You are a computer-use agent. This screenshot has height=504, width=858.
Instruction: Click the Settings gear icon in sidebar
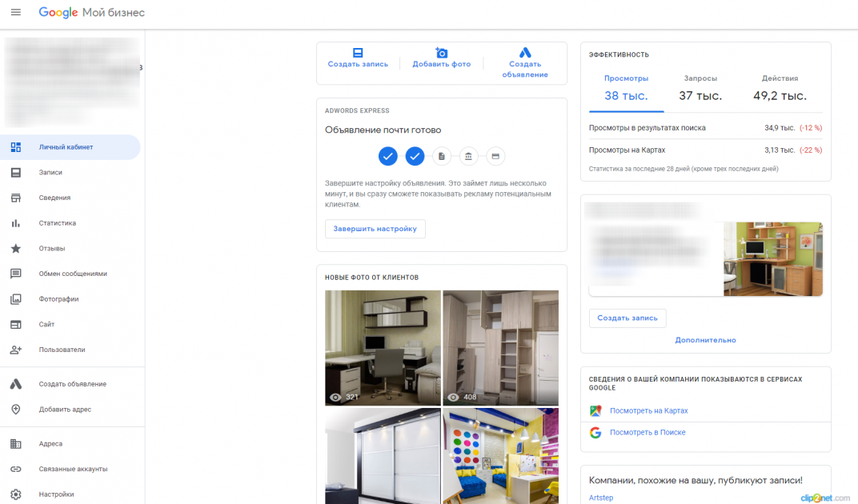16,494
